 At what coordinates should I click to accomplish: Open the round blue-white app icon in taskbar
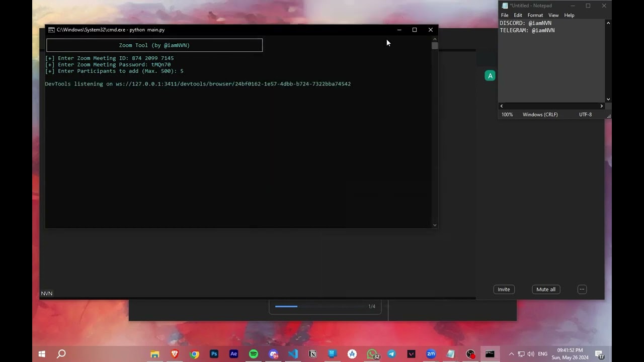point(352,354)
